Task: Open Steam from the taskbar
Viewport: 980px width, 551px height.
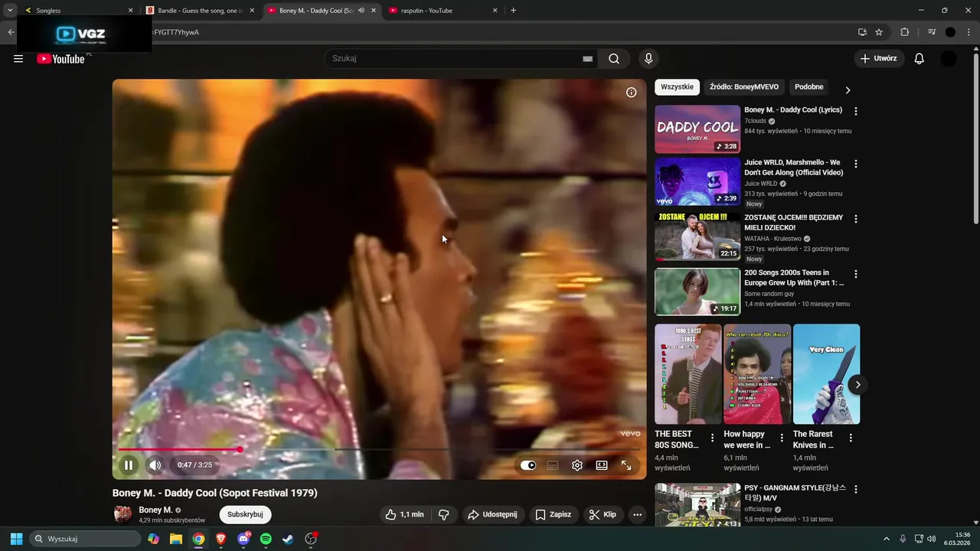Action: [288, 539]
